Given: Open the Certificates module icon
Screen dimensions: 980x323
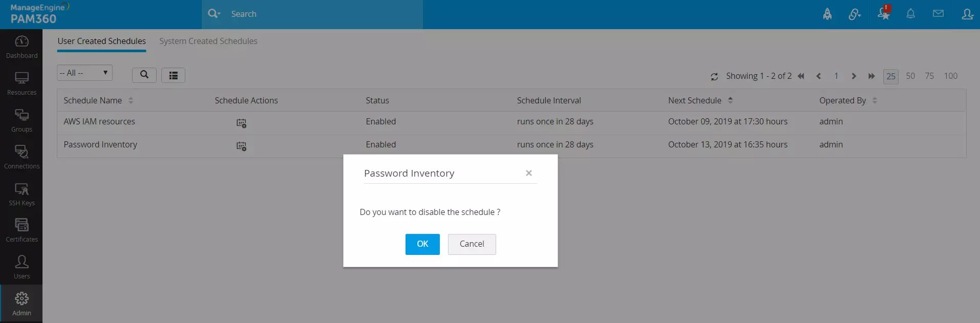Looking at the screenshot, I should [22, 230].
